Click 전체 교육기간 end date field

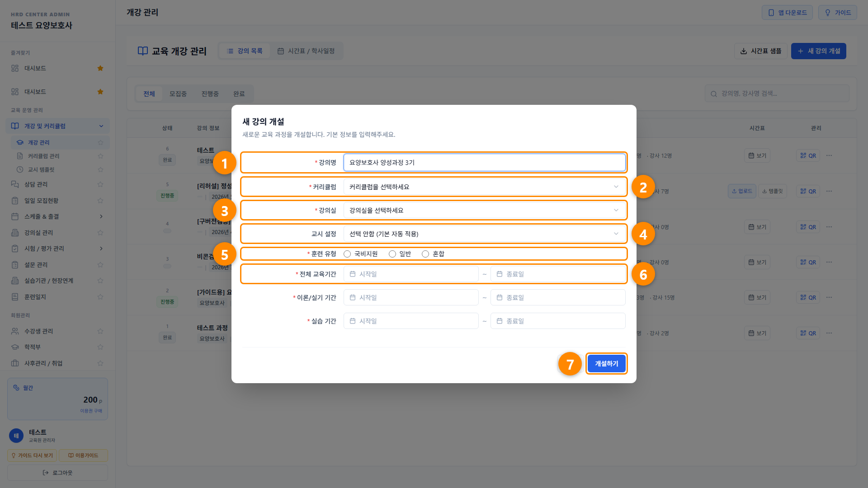coord(558,274)
